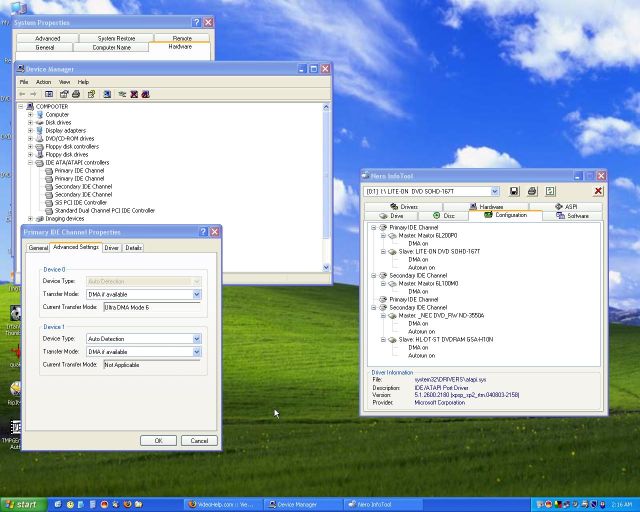The width and height of the screenshot is (640, 512).
Task: Click the SiS PCI IDE Controller device icon
Action: coord(49,203)
